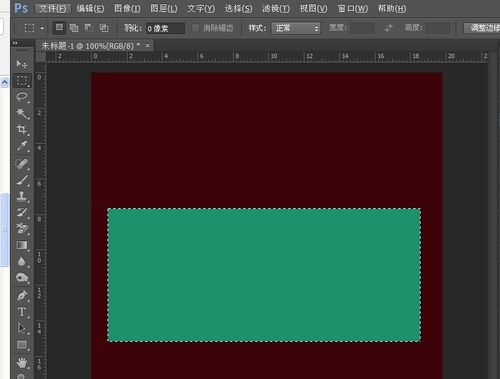
Task: Select the Move tool
Action: coord(22,63)
